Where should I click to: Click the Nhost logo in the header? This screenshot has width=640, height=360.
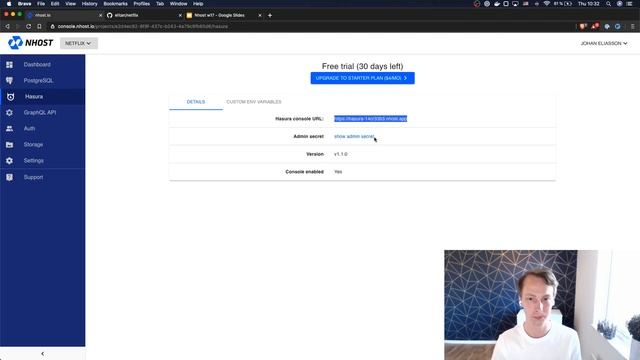tap(31, 43)
